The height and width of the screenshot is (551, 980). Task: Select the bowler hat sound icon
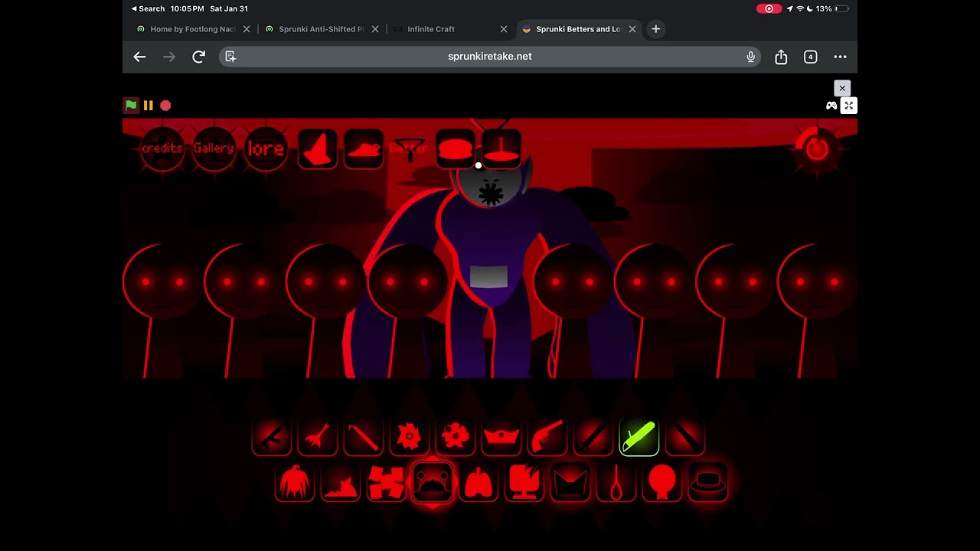(708, 483)
